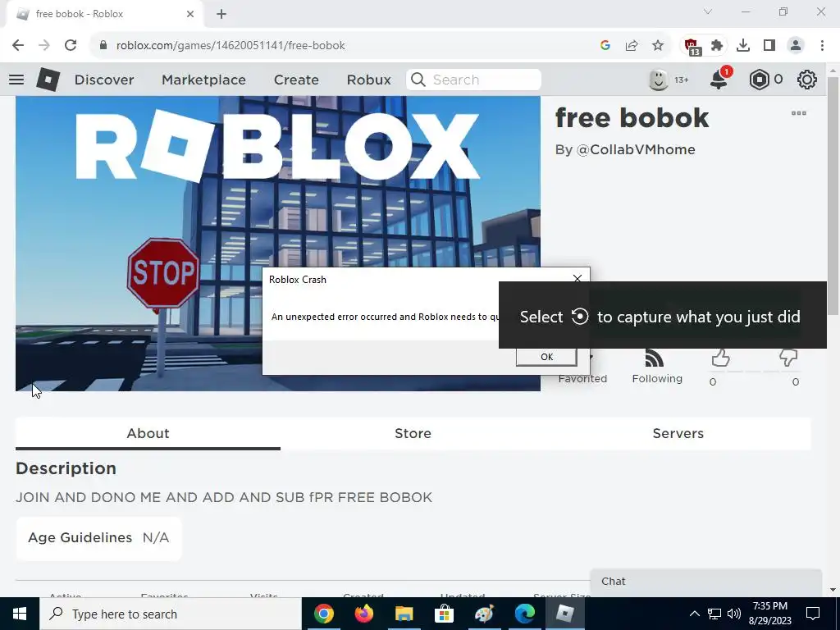Switch to the About tab
840x630 pixels.
click(x=148, y=433)
